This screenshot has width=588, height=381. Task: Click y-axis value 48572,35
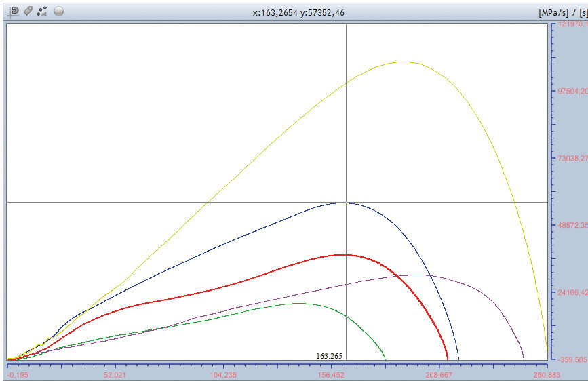[572, 225]
